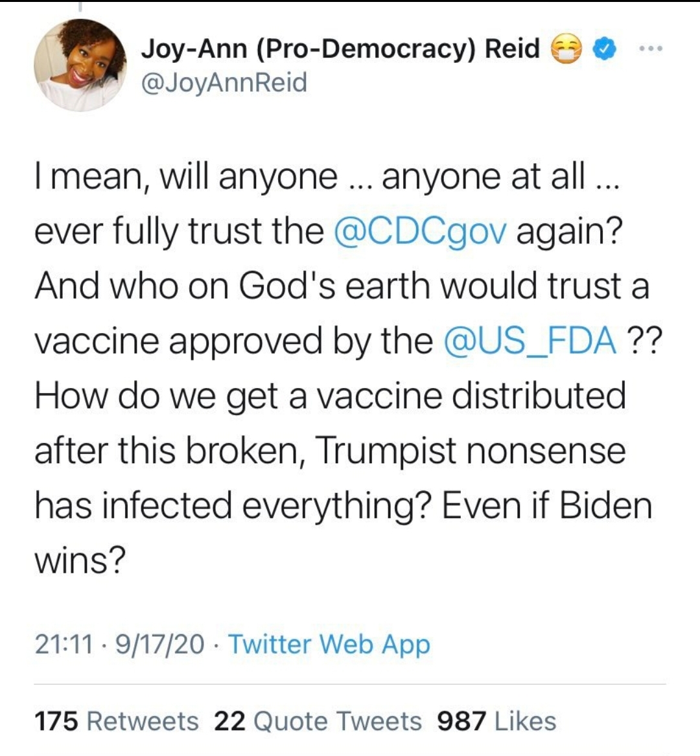
Task: Open the Twitter Web App source link
Action: tap(329, 645)
